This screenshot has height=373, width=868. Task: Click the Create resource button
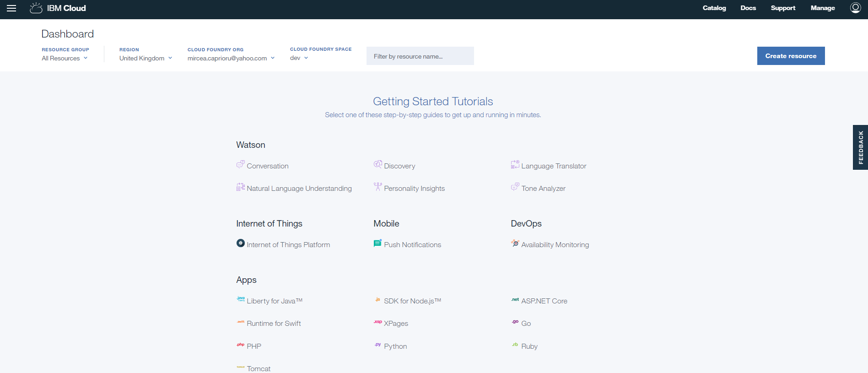coord(791,56)
